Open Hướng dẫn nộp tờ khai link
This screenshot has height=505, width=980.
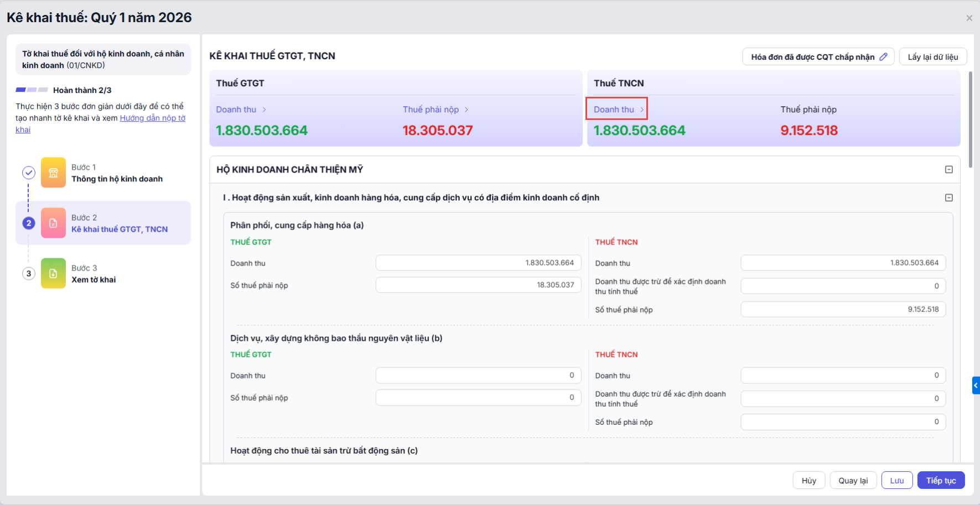point(152,118)
